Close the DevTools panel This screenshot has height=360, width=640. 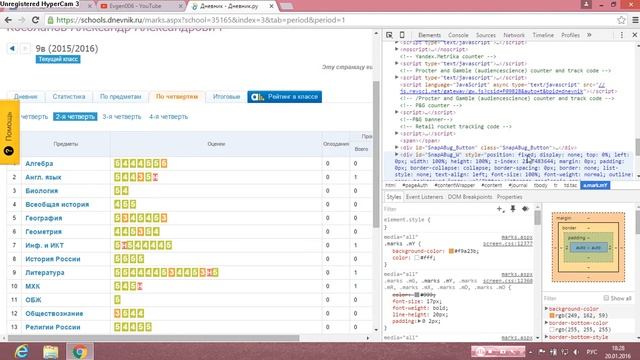click(x=635, y=35)
